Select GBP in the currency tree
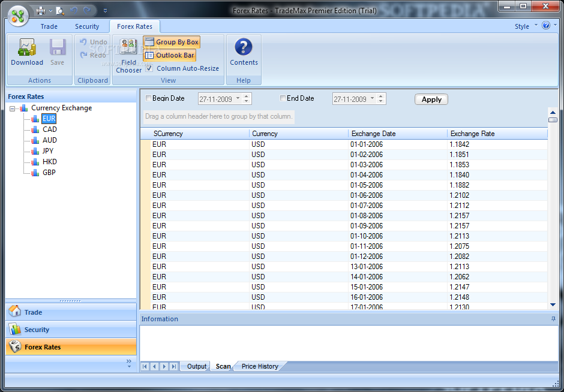The width and height of the screenshot is (564, 392). pyautogui.click(x=49, y=173)
